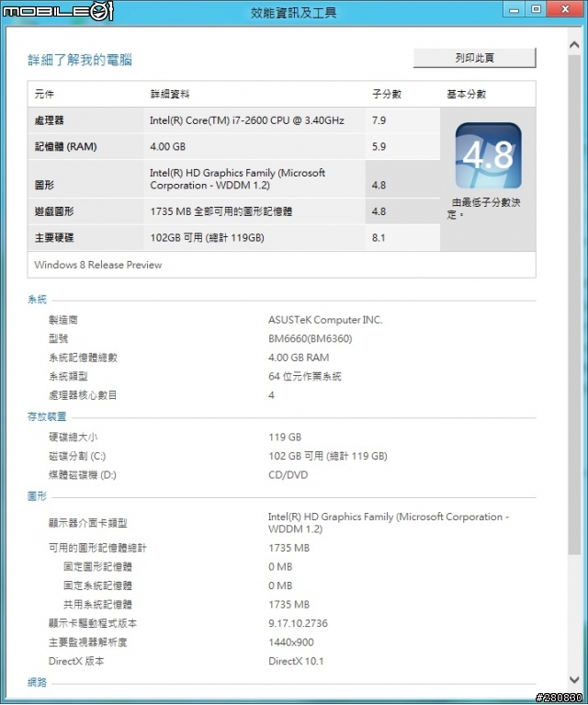Click the RAM subscore 5.9
Screen dimensions: 588x705
379,146
